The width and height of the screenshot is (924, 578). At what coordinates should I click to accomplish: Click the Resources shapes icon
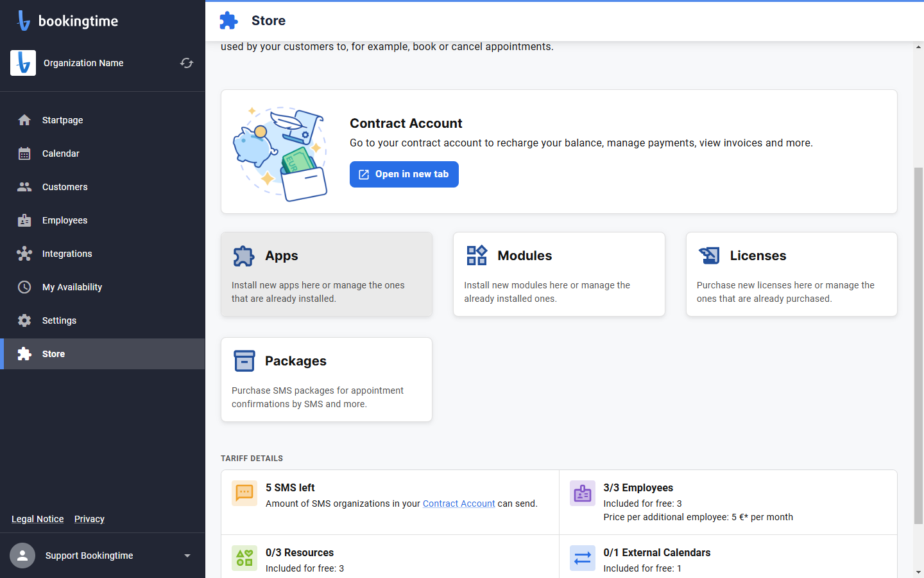point(244,558)
